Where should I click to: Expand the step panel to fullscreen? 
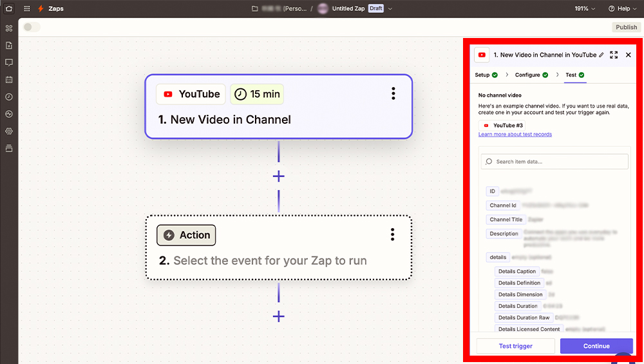click(x=614, y=55)
